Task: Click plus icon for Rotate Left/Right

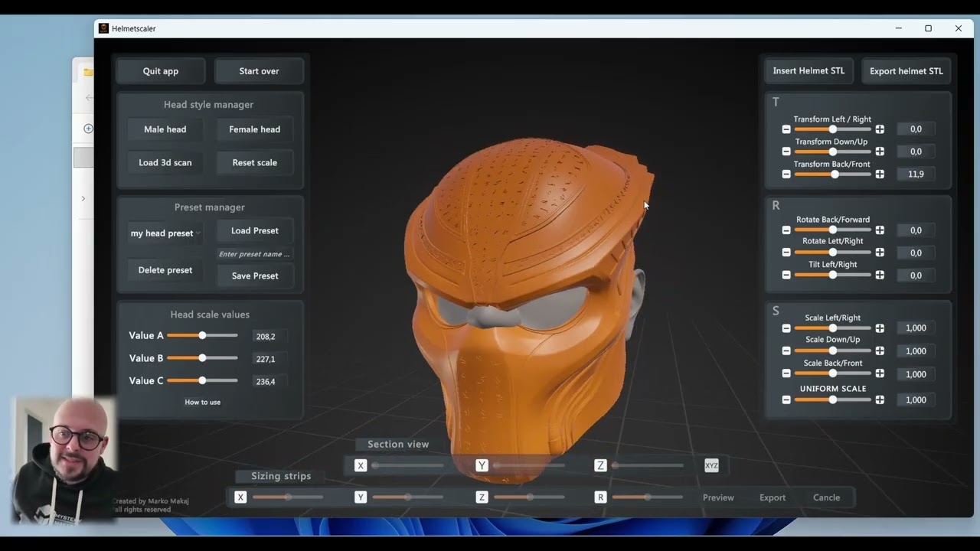Action: [x=880, y=253]
